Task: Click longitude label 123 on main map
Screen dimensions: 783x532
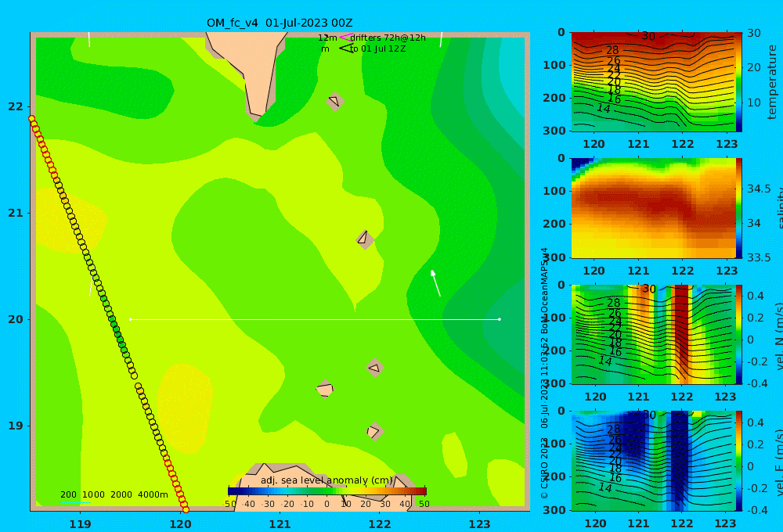Action: 479,524
